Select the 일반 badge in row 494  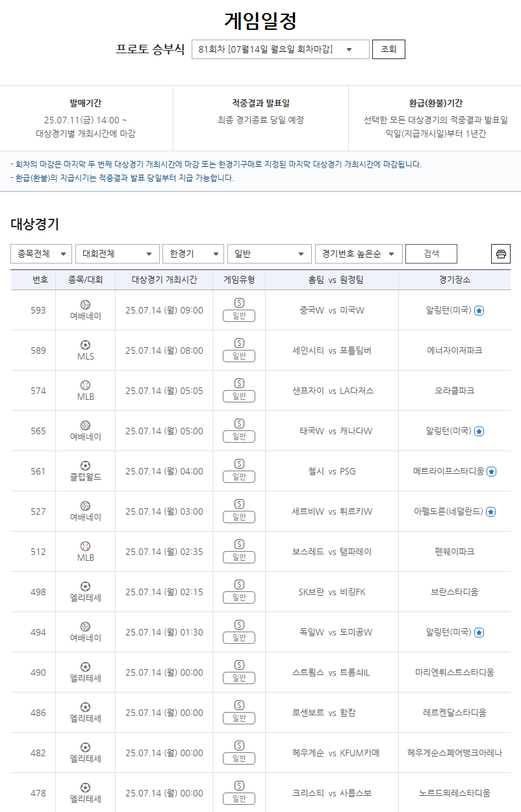pos(239,638)
